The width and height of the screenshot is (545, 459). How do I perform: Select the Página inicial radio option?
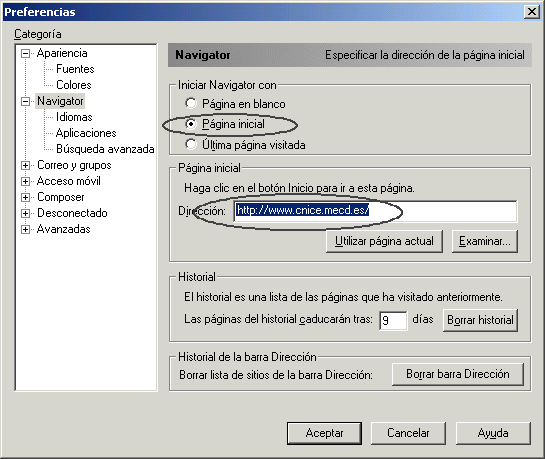pos(190,124)
